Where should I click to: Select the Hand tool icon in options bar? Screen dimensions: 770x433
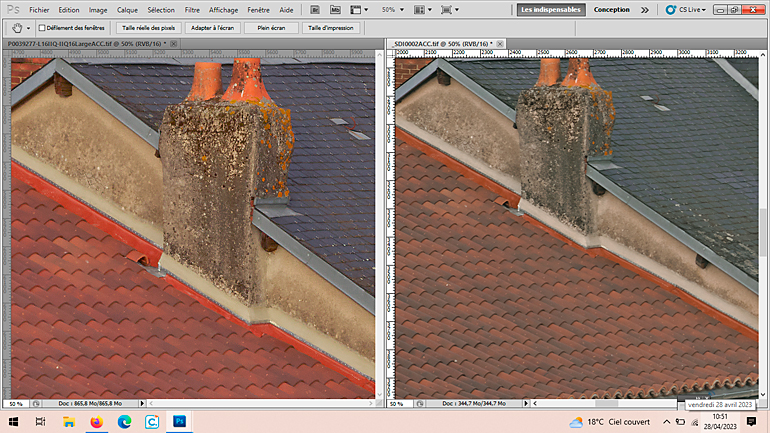pos(17,28)
